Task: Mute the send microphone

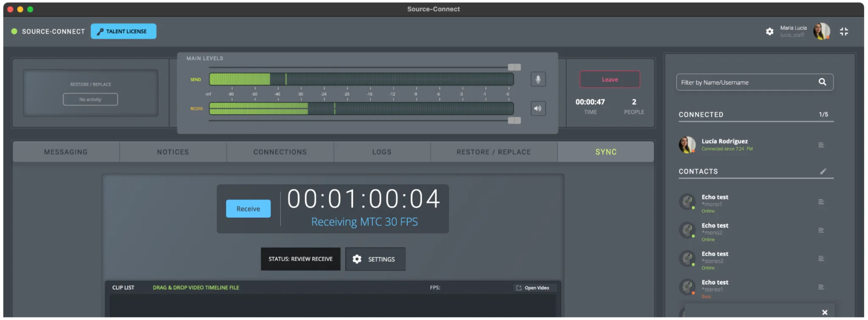Action: pyautogui.click(x=538, y=79)
